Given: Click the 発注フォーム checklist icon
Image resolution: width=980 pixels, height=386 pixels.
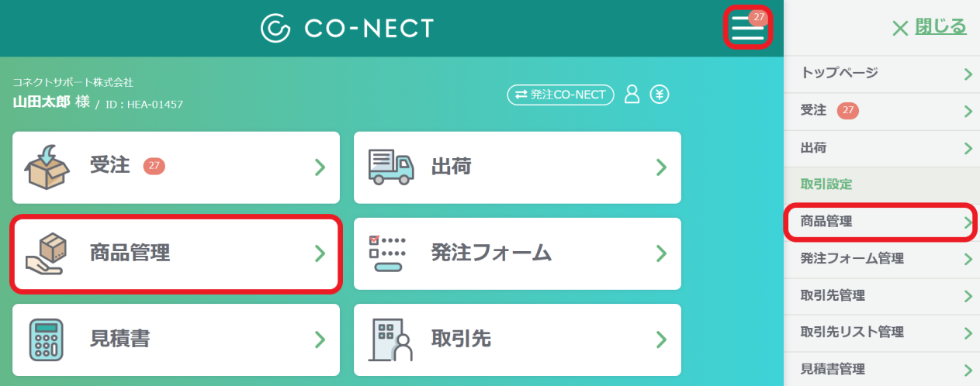Looking at the screenshot, I should 386,253.
